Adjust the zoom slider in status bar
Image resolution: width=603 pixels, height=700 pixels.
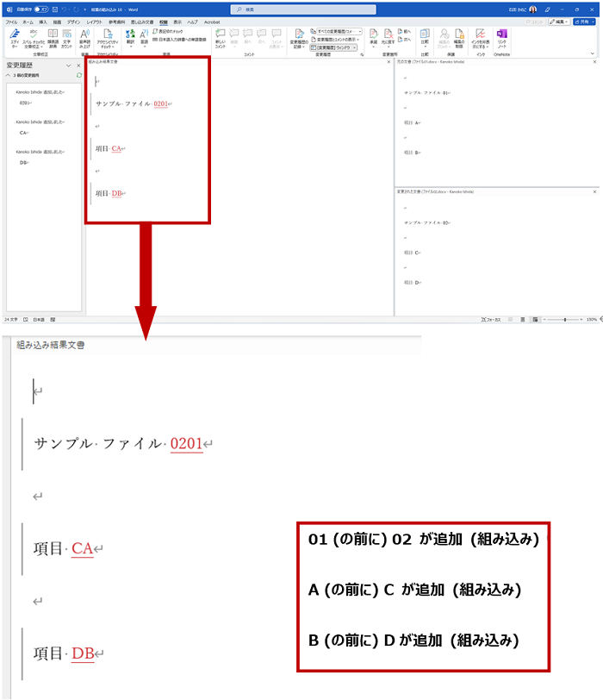pyautogui.click(x=564, y=319)
